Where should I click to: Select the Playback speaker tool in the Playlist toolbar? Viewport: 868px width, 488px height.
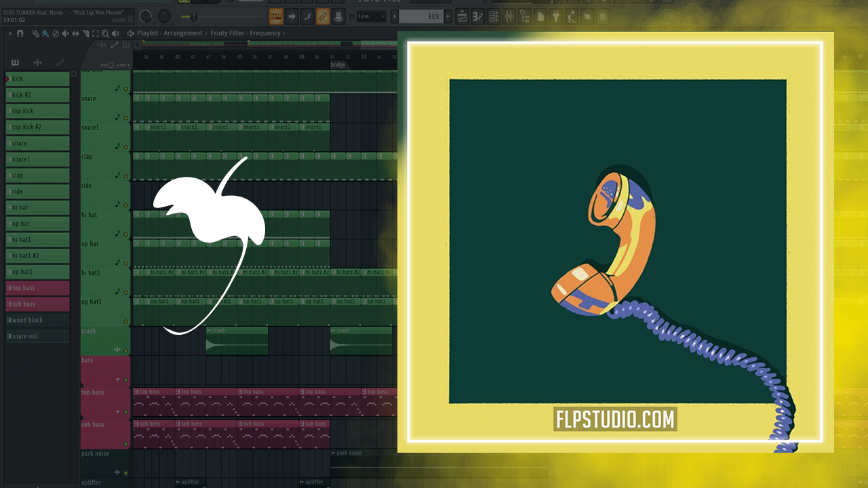coord(115,33)
